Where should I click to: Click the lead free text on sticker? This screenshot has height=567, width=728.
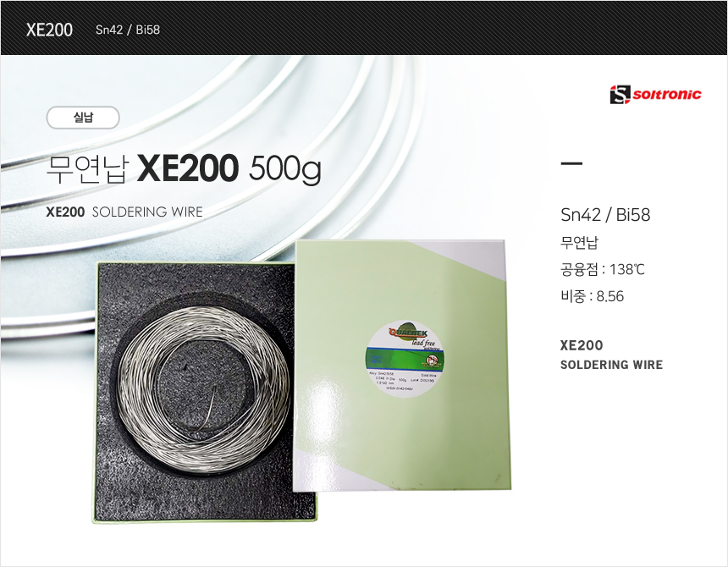click(423, 344)
